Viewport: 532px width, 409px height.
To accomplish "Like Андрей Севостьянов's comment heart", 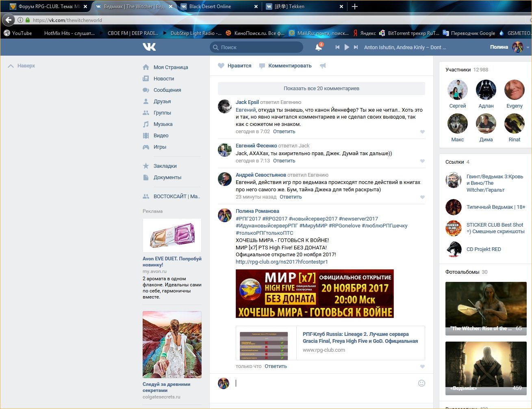I will [422, 197].
